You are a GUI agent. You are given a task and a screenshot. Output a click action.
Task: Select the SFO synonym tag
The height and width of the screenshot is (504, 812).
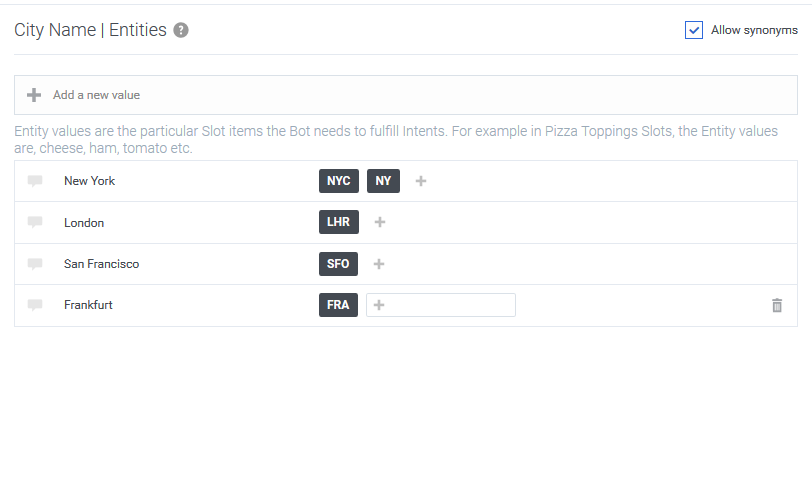[x=338, y=264]
